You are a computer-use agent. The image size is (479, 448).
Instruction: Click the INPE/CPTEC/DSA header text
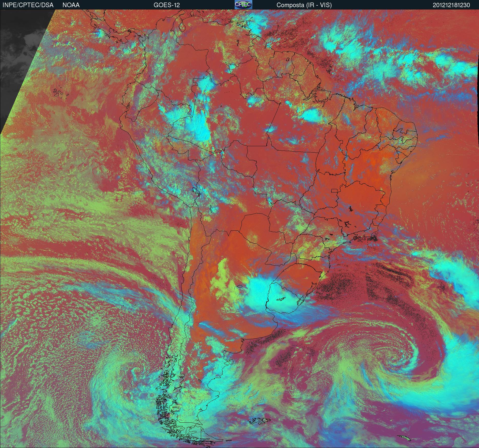coord(28,5)
